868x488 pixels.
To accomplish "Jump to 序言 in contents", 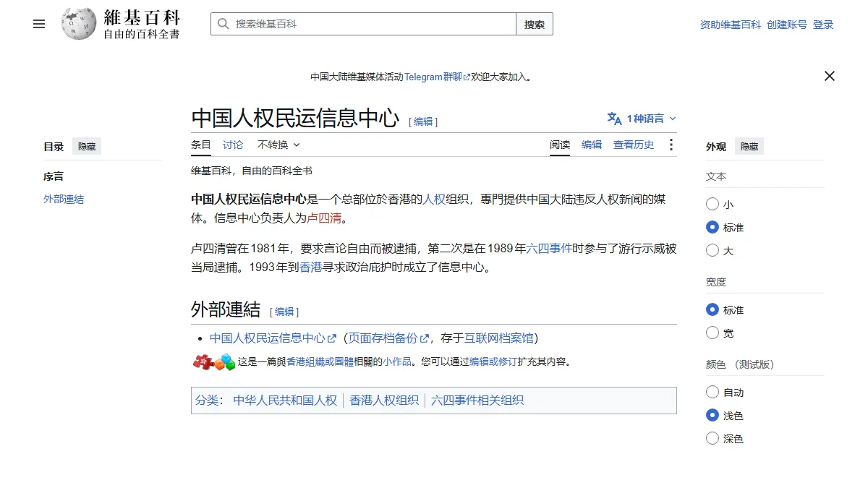I will pyautogui.click(x=54, y=176).
